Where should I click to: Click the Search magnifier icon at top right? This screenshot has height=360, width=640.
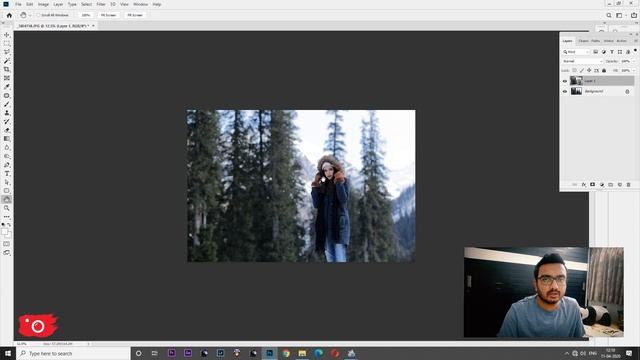click(609, 15)
